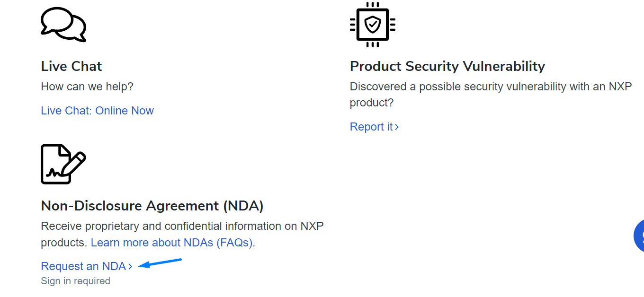Click the Non-Disclosure Agreement (NDA) heading
Screen dimensions: 644x297
coord(152,205)
